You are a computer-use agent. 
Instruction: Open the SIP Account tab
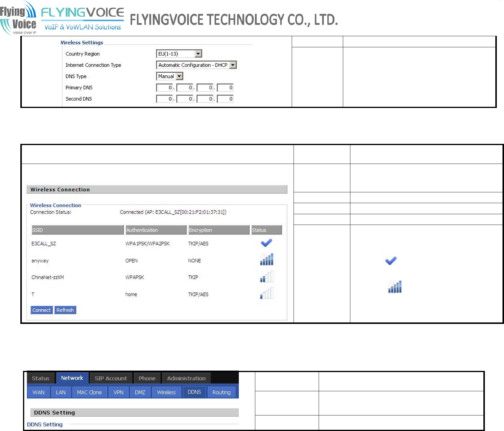click(111, 378)
